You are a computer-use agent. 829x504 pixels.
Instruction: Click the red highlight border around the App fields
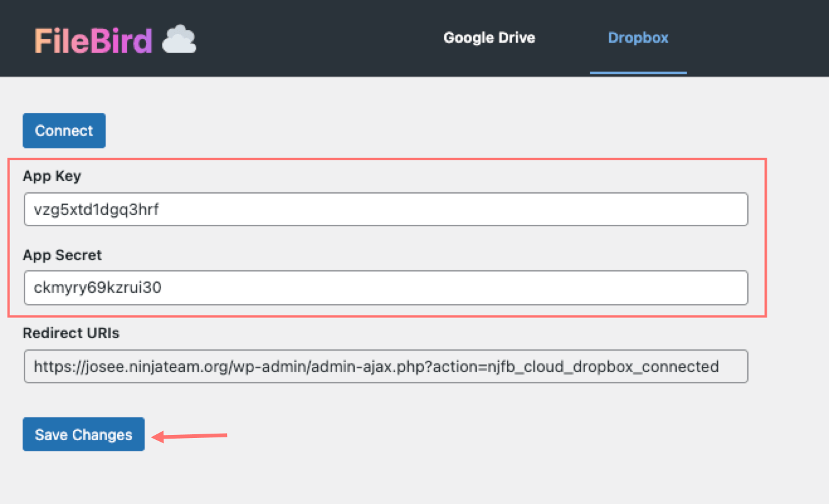point(765,239)
